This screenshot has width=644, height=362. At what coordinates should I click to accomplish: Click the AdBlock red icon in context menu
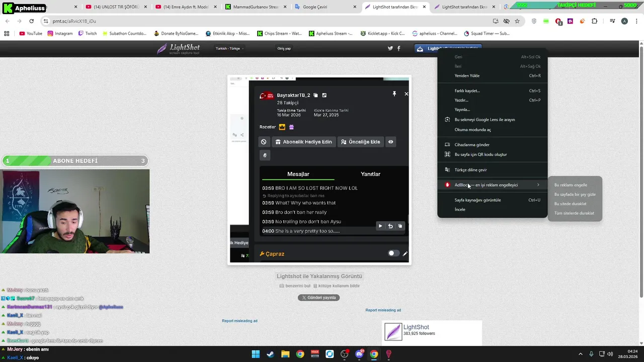click(447, 185)
